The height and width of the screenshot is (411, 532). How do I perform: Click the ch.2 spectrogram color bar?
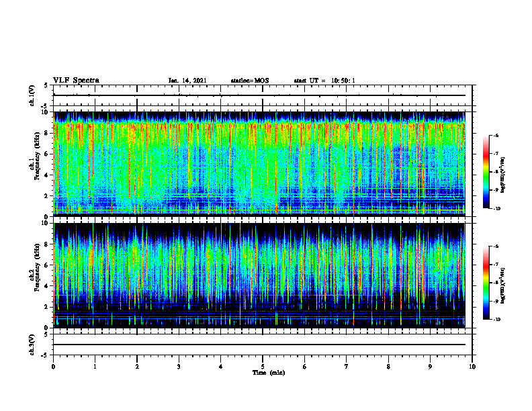486,283
